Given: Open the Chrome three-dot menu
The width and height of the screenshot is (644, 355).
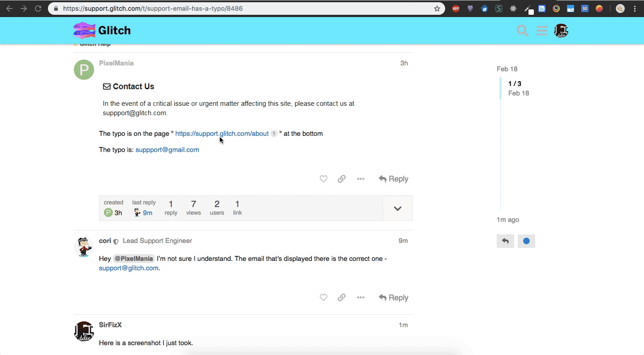Looking at the screenshot, I should click(x=635, y=9).
